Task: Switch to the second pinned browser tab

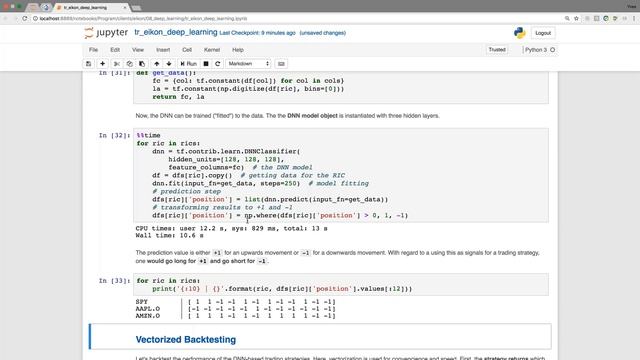Action: pyautogui.click(x=46, y=8)
